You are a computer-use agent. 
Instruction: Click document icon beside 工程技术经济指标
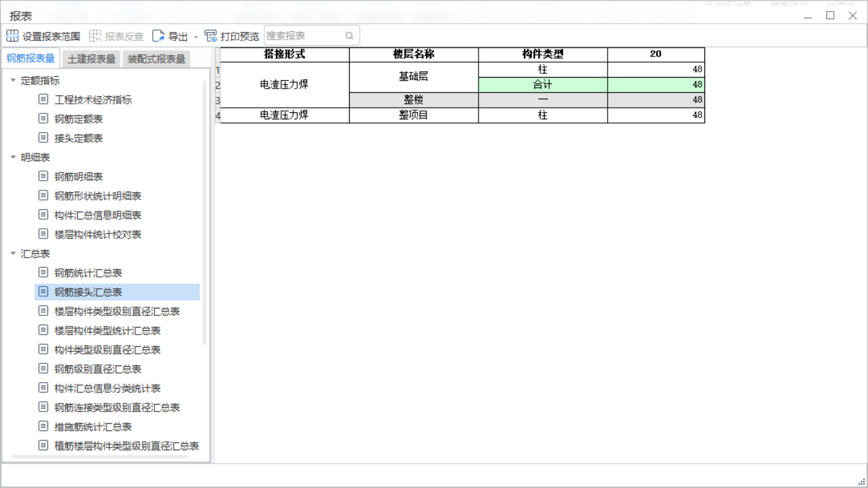[x=44, y=99]
